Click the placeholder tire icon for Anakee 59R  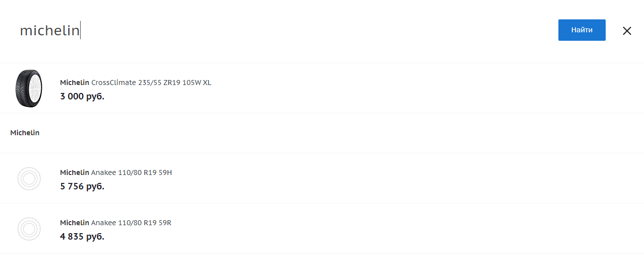click(x=28, y=229)
